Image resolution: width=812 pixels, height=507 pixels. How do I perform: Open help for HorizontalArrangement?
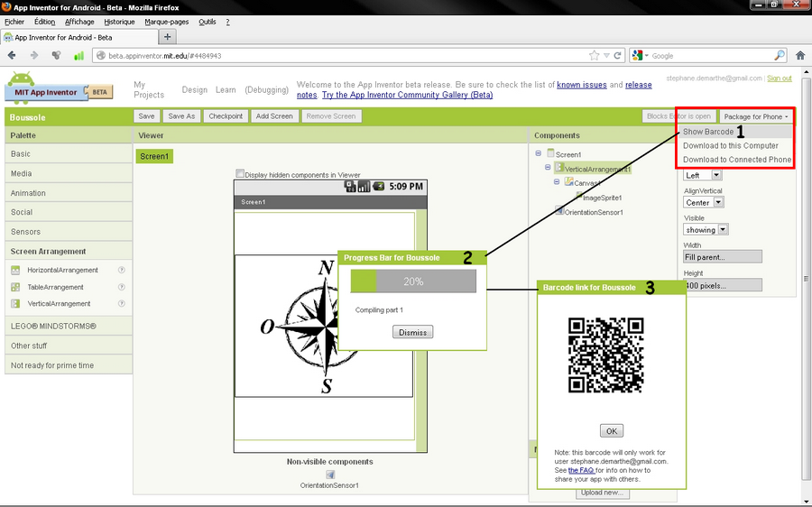tap(121, 270)
